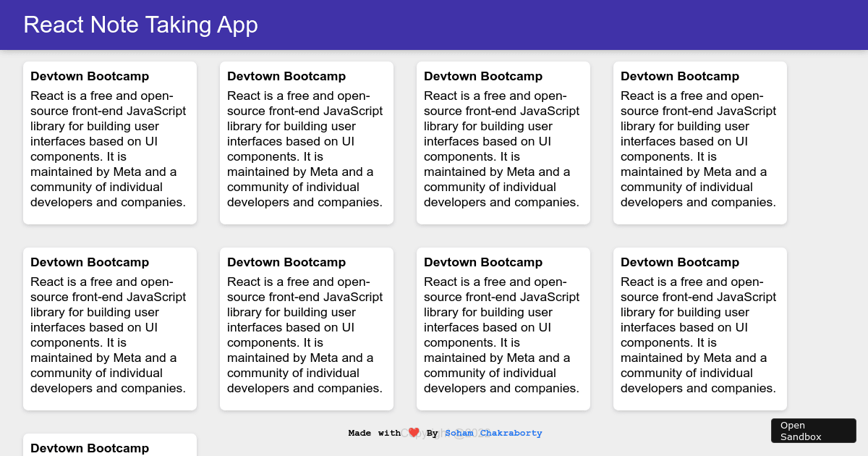Click the Devtown Bootcamp heading on bottom card
The width and height of the screenshot is (868, 456).
[89, 448]
